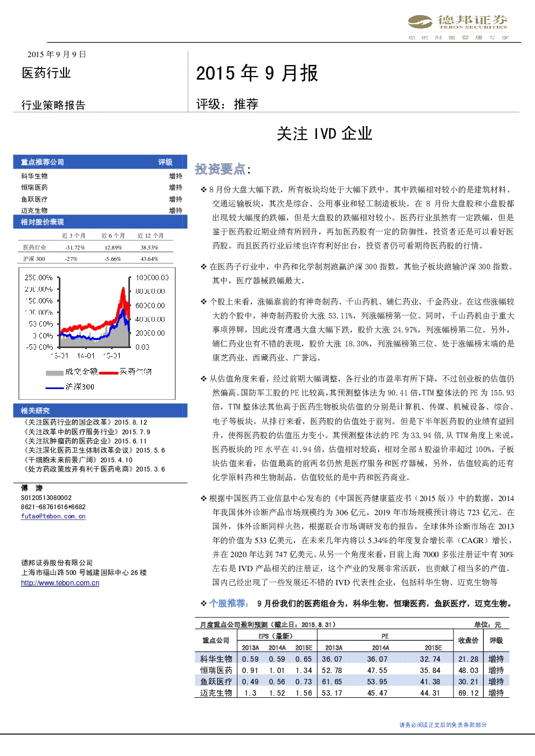Select report 《关注改革中的医疗服务行业》2015.7.9
This screenshot has width=535, height=756.
tap(86, 432)
